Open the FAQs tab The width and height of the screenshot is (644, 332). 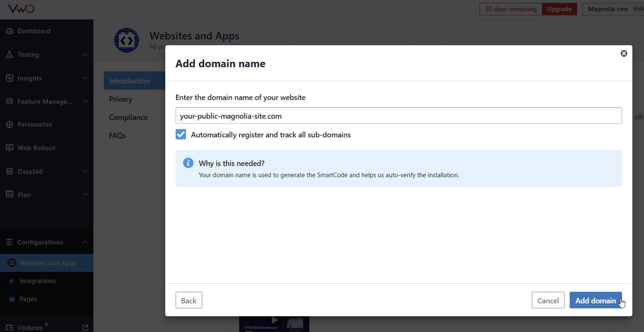coord(118,136)
